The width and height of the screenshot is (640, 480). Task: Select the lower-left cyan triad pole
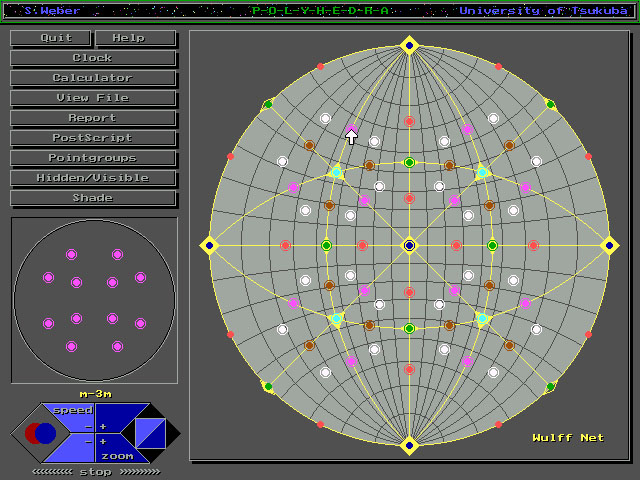336,318
